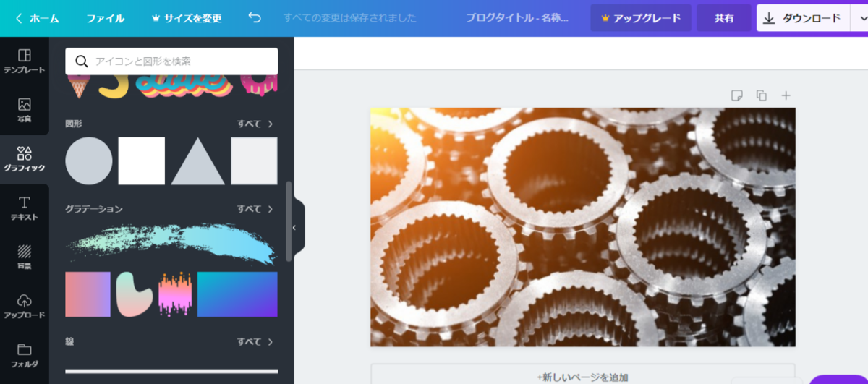Image resolution: width=868 pixels, height=384 pixels.
Task: Add the teal brush stroke gradient
Action: pyautogui.click(x=171, y=243)
